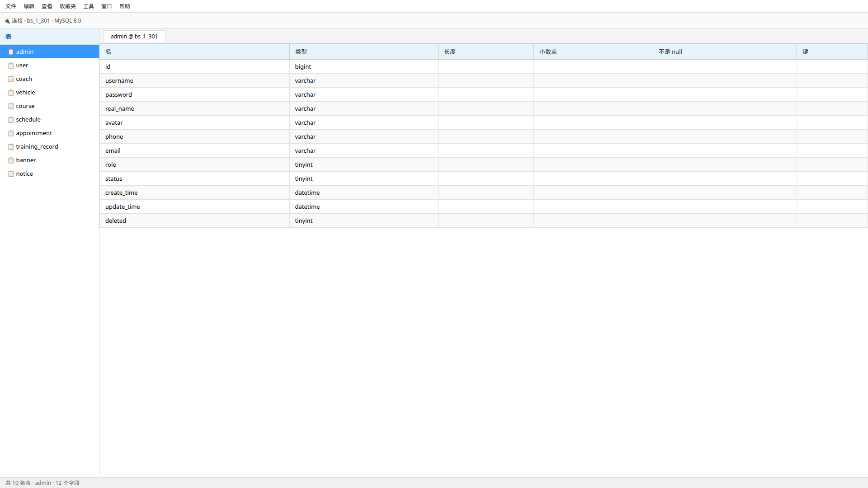Click the admin table icon in sidebar
The width and height of the screenshot is (868, 488).
click(x=11, y=52)
